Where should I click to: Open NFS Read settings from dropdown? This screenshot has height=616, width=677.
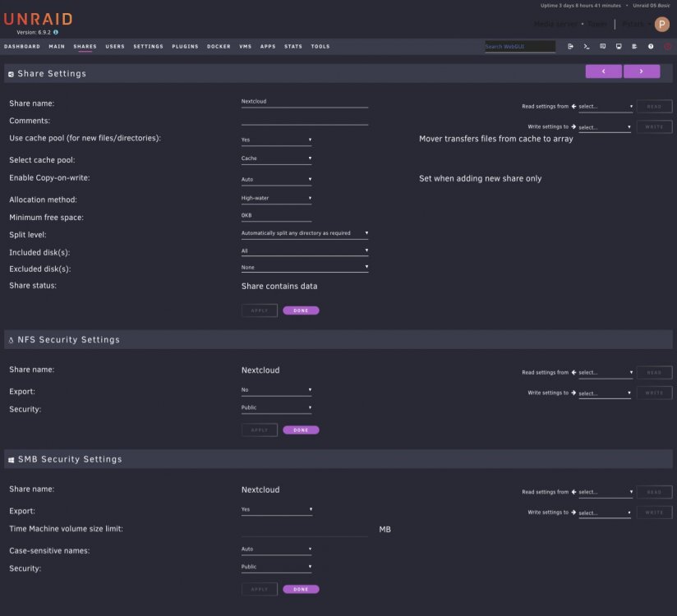pos(606,373)
